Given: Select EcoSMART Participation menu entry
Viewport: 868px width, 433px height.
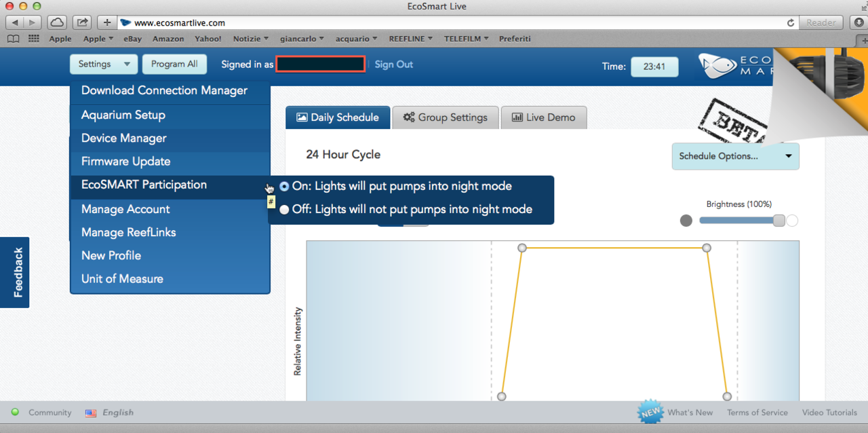Looking at the screenshot, I should point(170,185).
